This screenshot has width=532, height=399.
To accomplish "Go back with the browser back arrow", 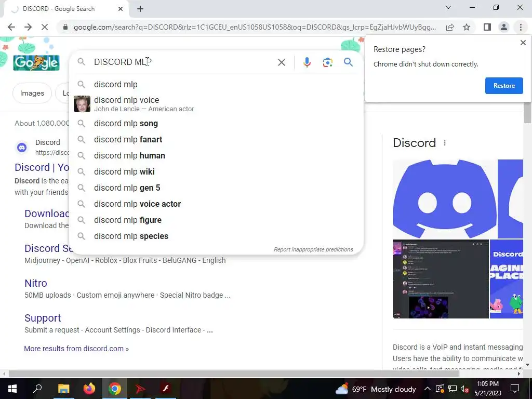I will click(11, 27).
